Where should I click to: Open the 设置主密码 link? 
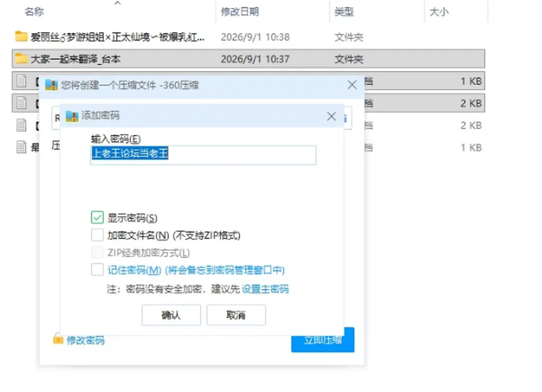(265, 289)
